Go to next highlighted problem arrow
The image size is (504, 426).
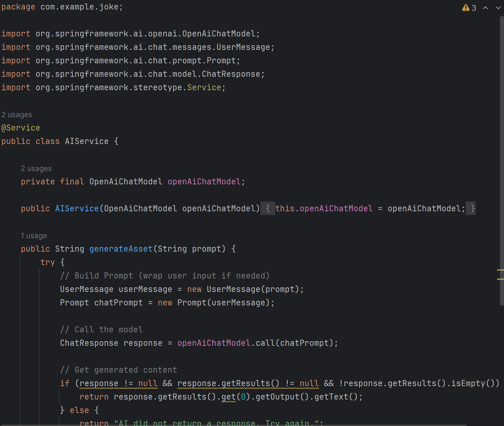coord(498,8)
